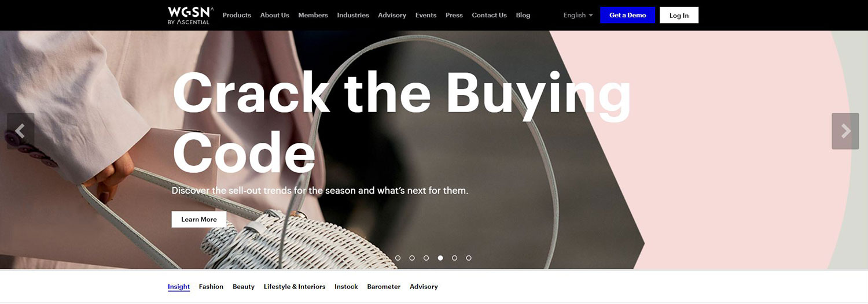Click the Get a Demo button
This screenshot has height=304, width=868.
pos(628,15)
